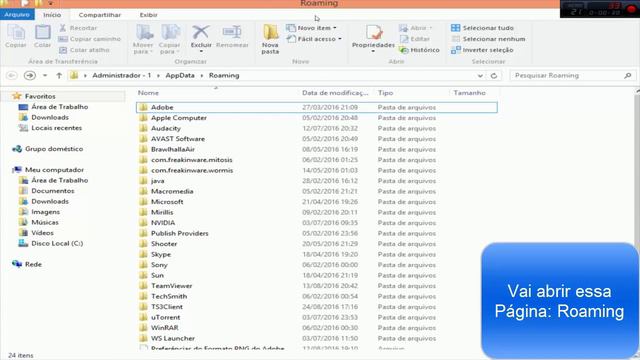Go back with the back arrow
This screenshot has width=640, height=360.
(12, 76)
